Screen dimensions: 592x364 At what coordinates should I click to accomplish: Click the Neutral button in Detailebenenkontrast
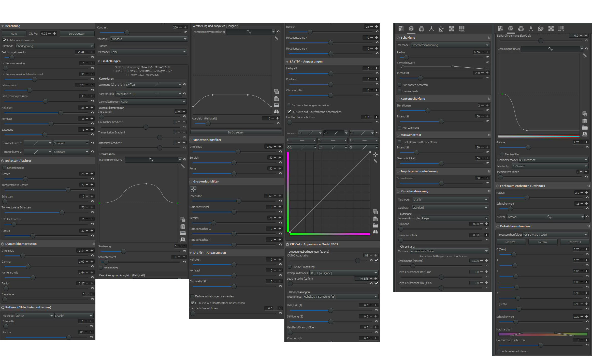543,242
